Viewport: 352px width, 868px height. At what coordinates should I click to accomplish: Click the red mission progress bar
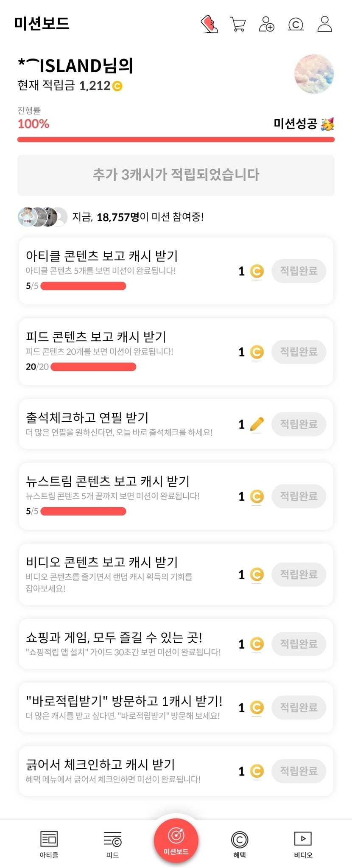[176, 140]
